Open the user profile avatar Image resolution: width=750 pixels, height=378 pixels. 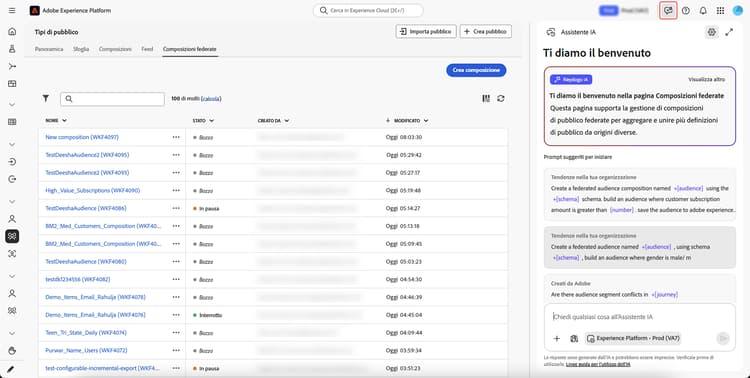(737, 11)
